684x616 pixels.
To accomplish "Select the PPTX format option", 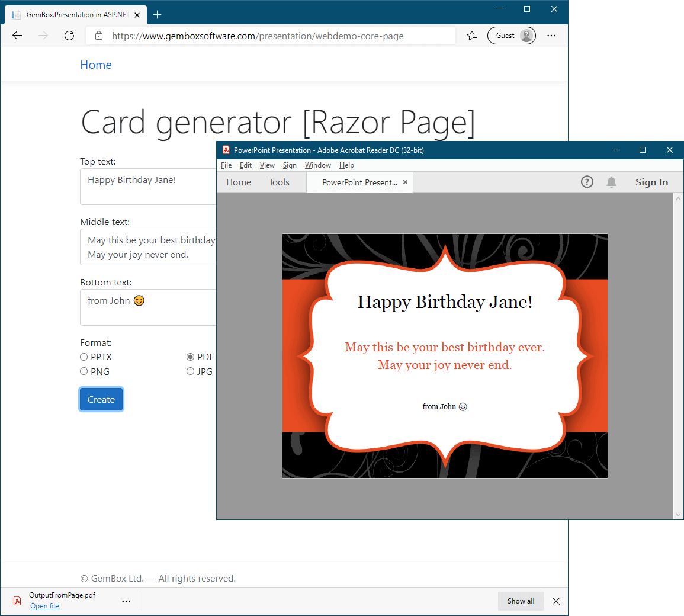I will point(84,357).
